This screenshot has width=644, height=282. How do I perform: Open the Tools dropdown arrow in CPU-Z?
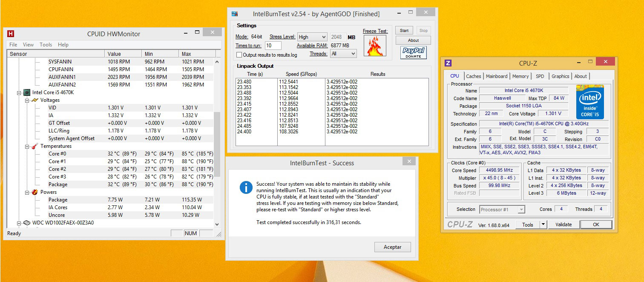pos(543,224)
